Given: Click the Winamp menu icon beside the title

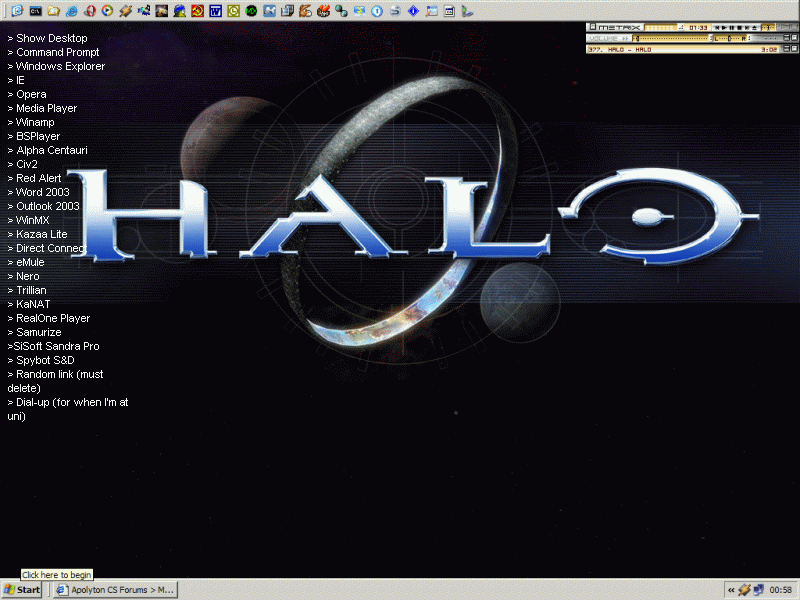Looking at the screenshot, I should click(591, 27).
